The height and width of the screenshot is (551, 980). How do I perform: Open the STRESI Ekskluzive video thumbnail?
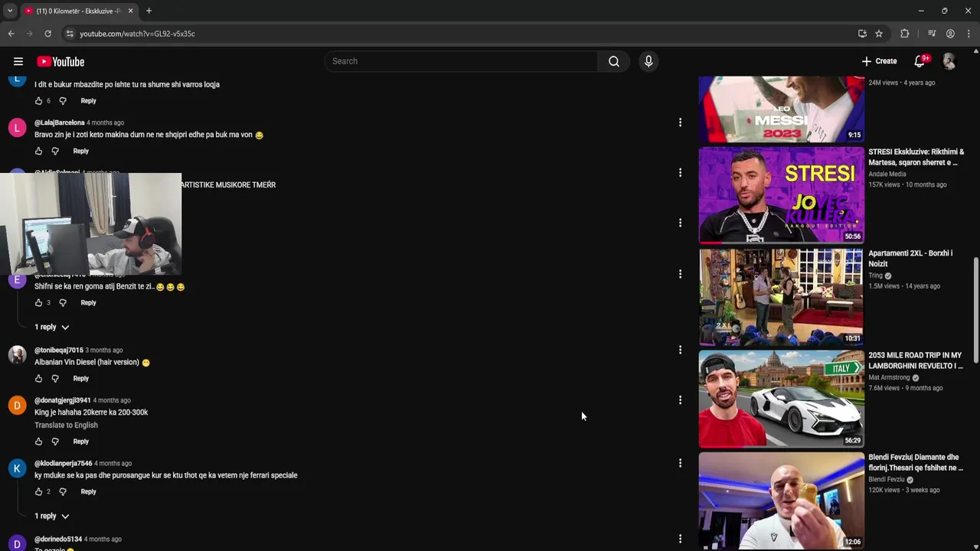(781, 195)
